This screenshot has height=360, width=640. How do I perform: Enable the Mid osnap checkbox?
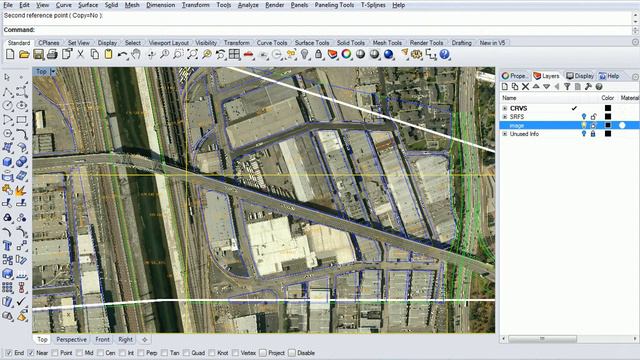click(x=79, y=353)
